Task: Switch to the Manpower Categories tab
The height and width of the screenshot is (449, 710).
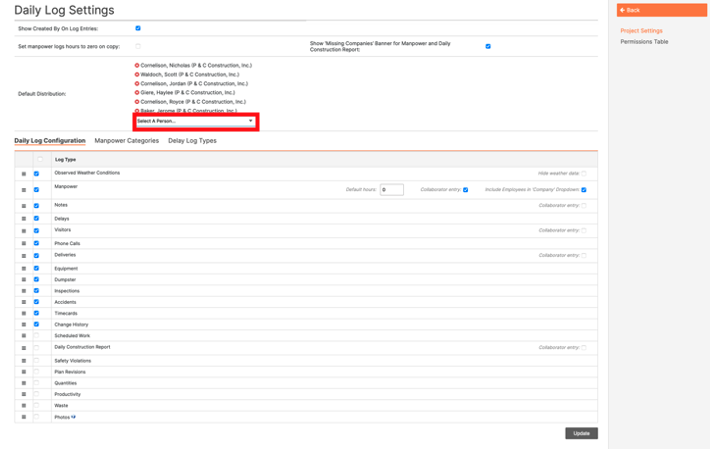Action: pos(126,141)
